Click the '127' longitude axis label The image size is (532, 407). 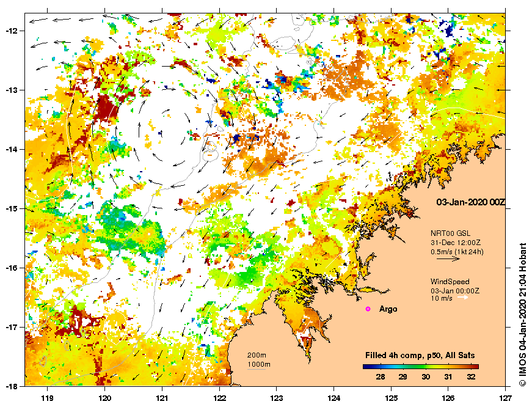[x=506, y=398]
